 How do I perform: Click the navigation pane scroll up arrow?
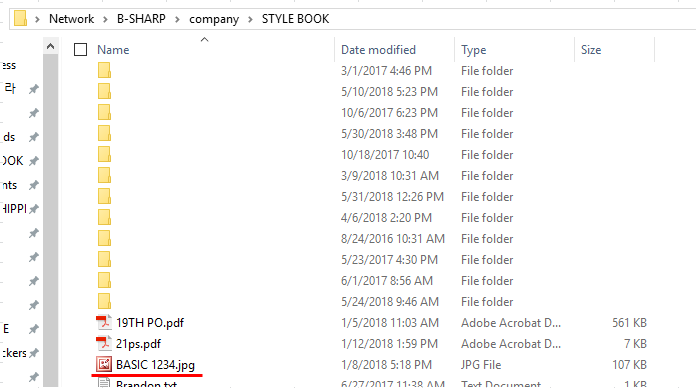click(51, 46)
